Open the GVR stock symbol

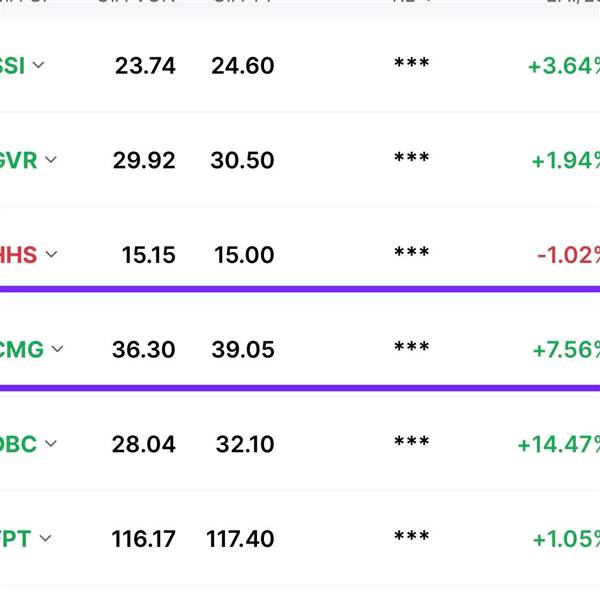[18, 160]
